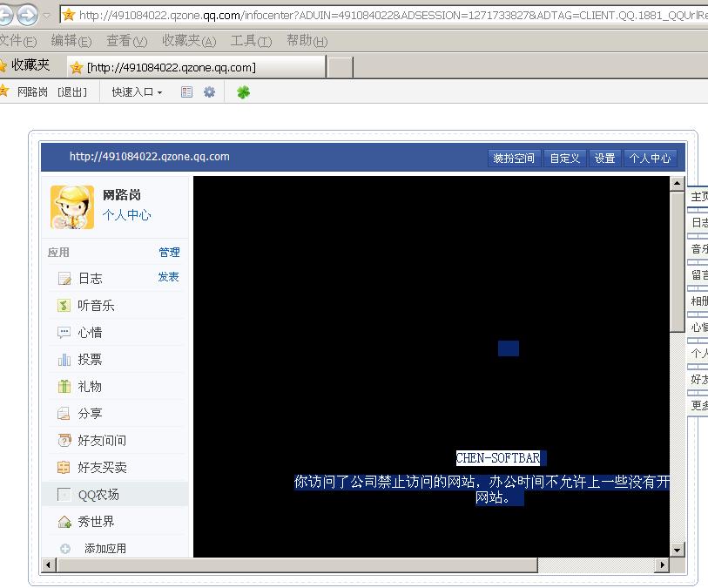This screenshot has width=708, height=588.
Task: Click the 管理 apps management link
Action: pos(169,252)
